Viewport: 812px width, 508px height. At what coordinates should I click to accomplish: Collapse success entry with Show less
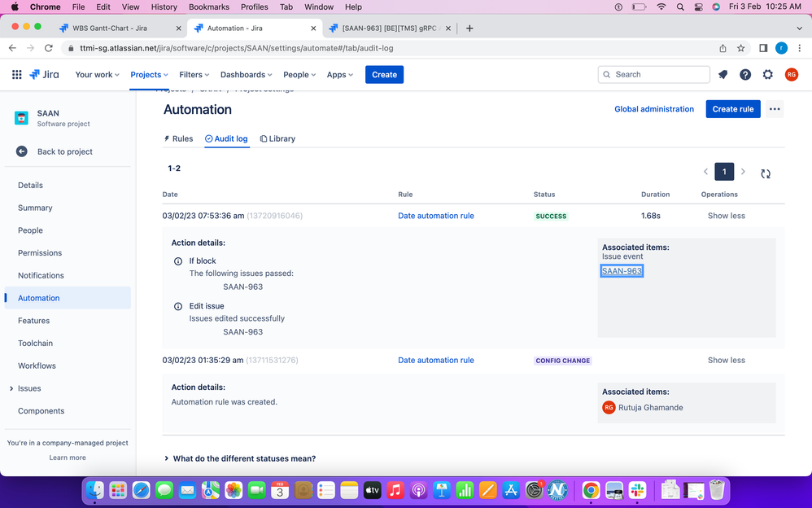[726, 216]
